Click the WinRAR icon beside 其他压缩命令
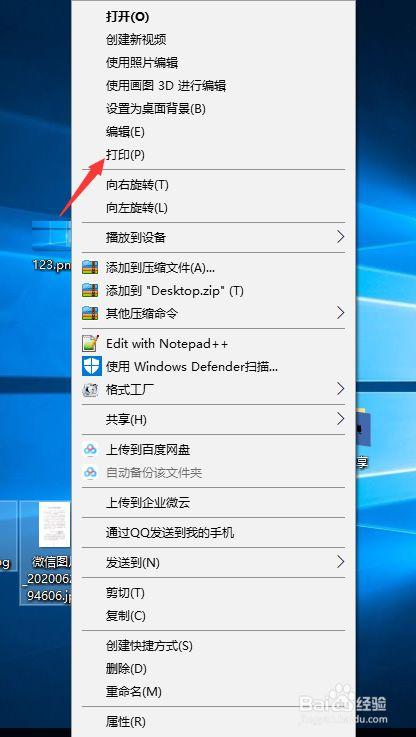Viewport: 416px width, 737px height. click(90, 313)
